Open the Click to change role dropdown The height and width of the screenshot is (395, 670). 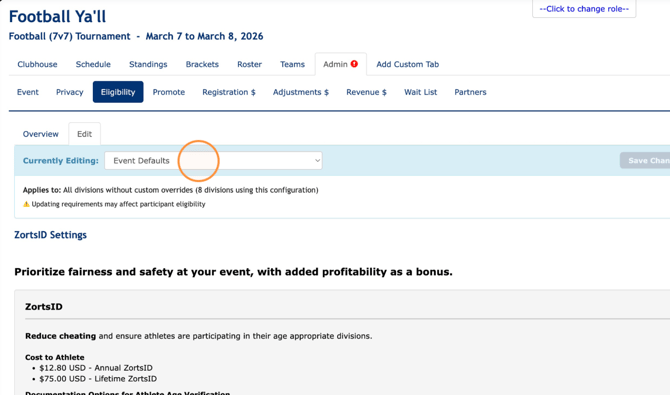584,9
